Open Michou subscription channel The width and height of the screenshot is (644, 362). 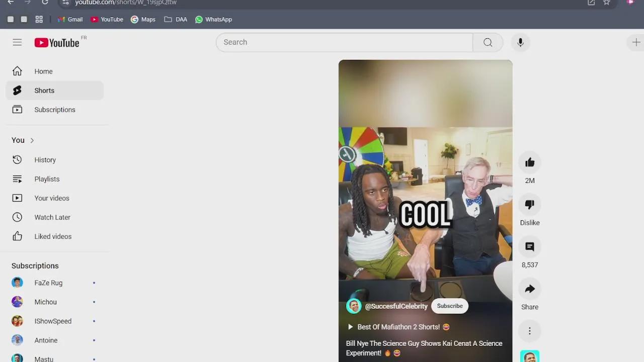[55, 302]
